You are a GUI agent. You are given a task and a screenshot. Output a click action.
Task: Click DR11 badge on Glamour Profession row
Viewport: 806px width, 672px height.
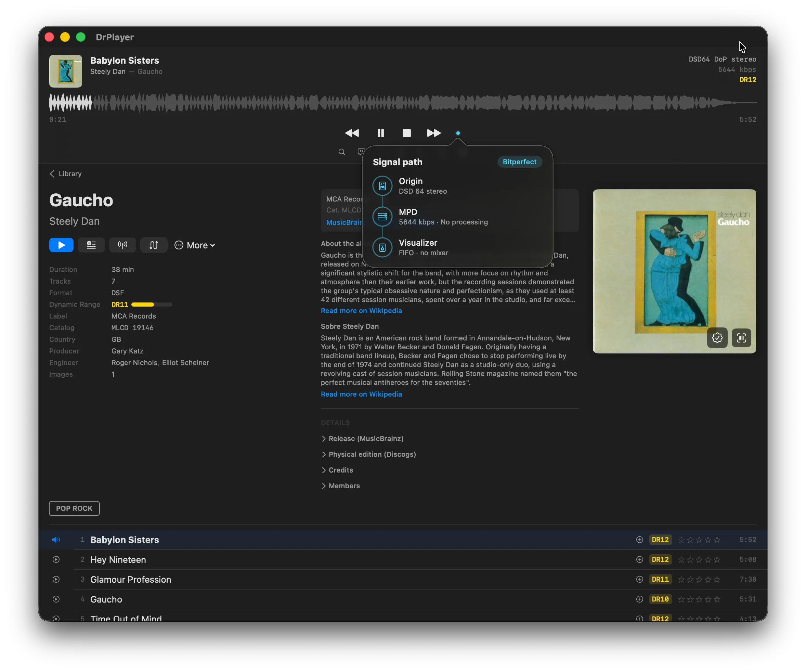[x=660, y=580]
